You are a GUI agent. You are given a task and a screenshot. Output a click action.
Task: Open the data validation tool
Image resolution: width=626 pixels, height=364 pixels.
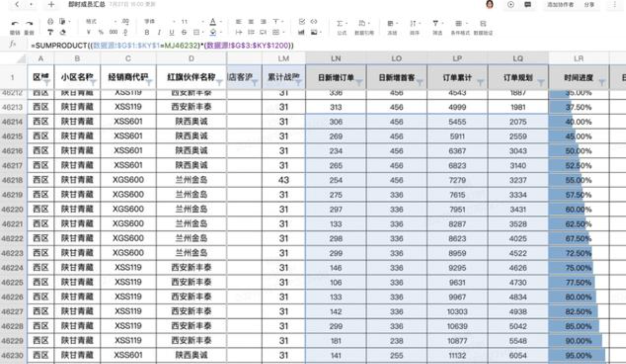(483, 27)
